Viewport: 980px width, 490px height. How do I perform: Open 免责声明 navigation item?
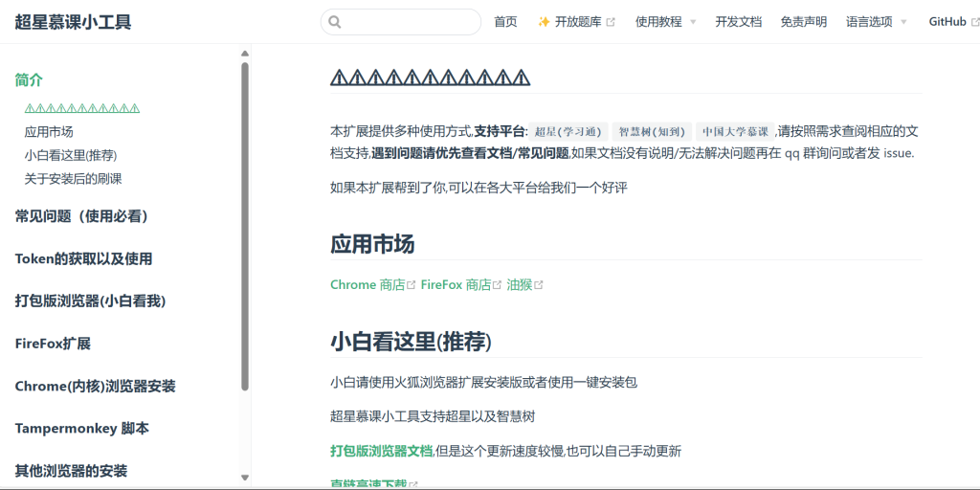coord(804,22)
